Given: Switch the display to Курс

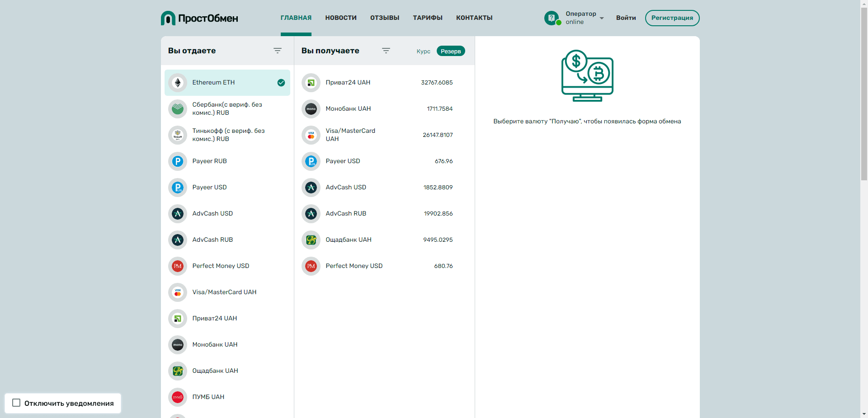Looking at the screenshot, I should [x=423, y=51].
